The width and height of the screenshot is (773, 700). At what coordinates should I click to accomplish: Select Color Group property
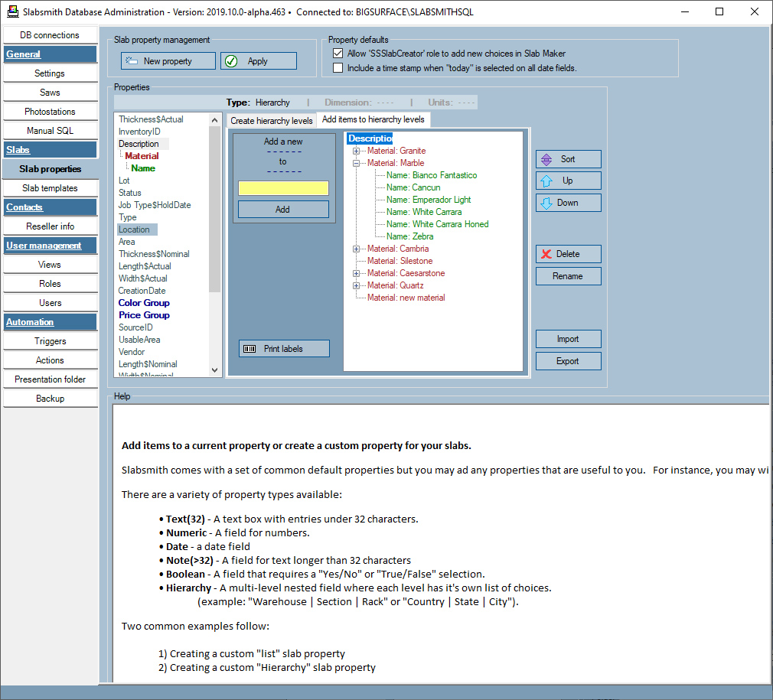tap(144, 303)
